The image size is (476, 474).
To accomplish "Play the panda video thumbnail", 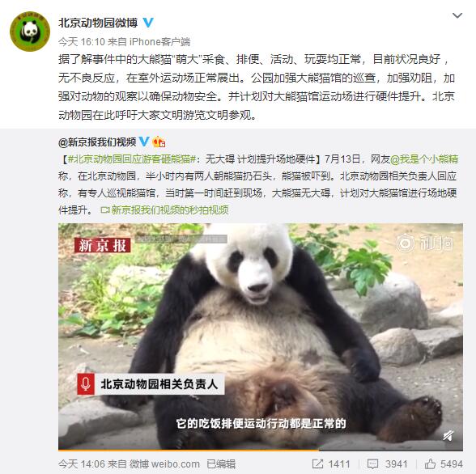I will tap(261, 336).
